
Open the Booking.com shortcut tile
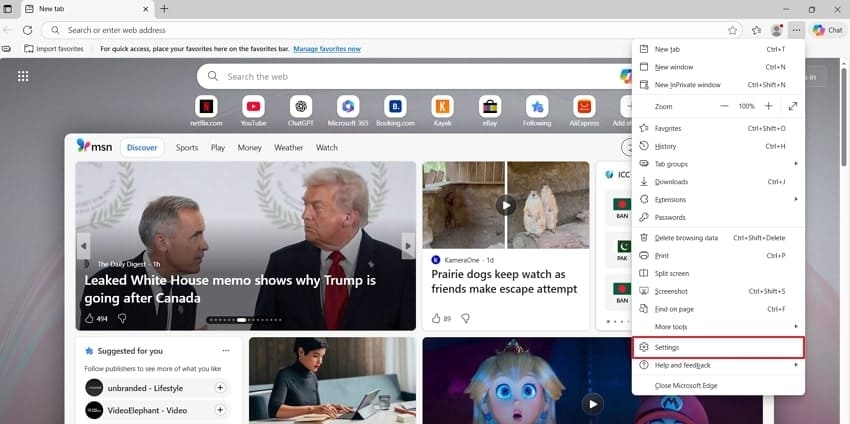[x=395, y=111]
